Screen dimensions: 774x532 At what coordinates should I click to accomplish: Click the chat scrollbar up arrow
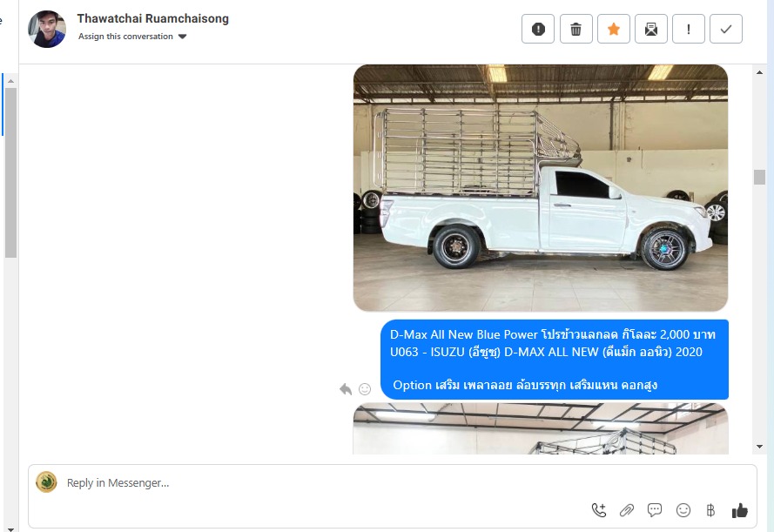[x=759, y=72]
